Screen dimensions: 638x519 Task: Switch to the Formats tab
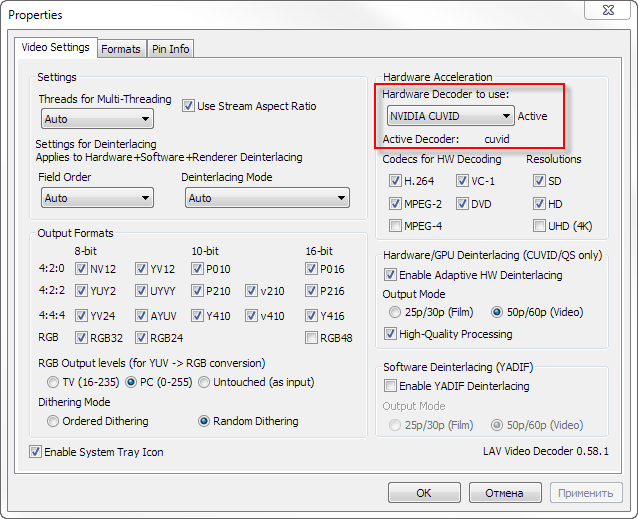121,49
